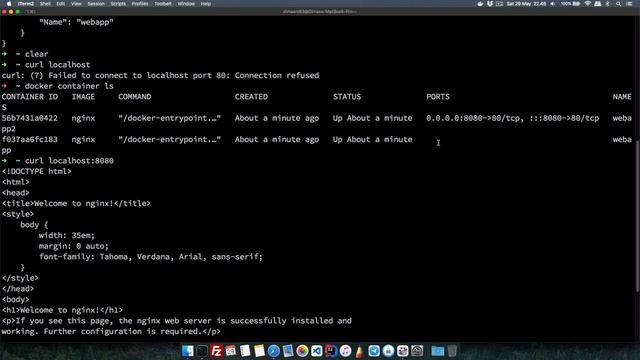Viewport: 640px width, 360px height.
Task: Open Visual Studio Code from Dock
Action: (x=317, y=351)
